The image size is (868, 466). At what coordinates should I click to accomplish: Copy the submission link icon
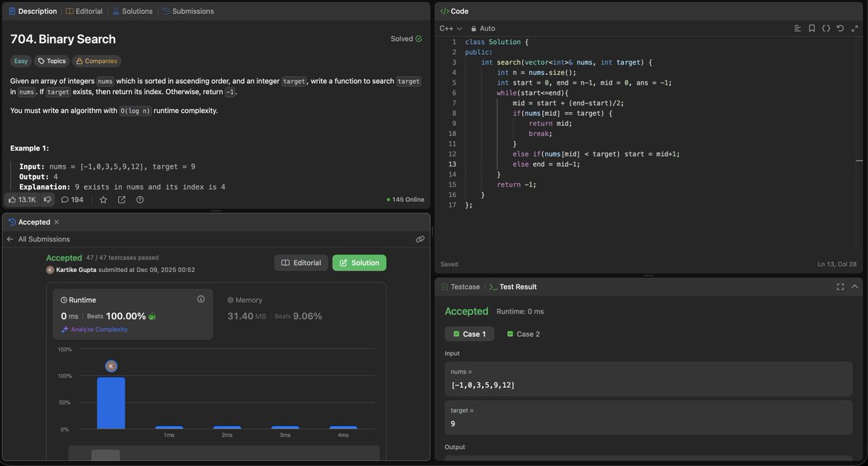pyautogui.click(x=418, y=237)
